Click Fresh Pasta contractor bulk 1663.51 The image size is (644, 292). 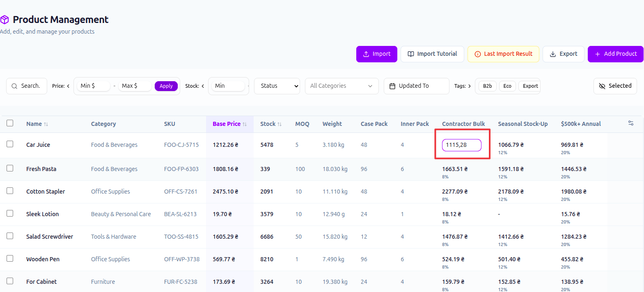point(455,169)
